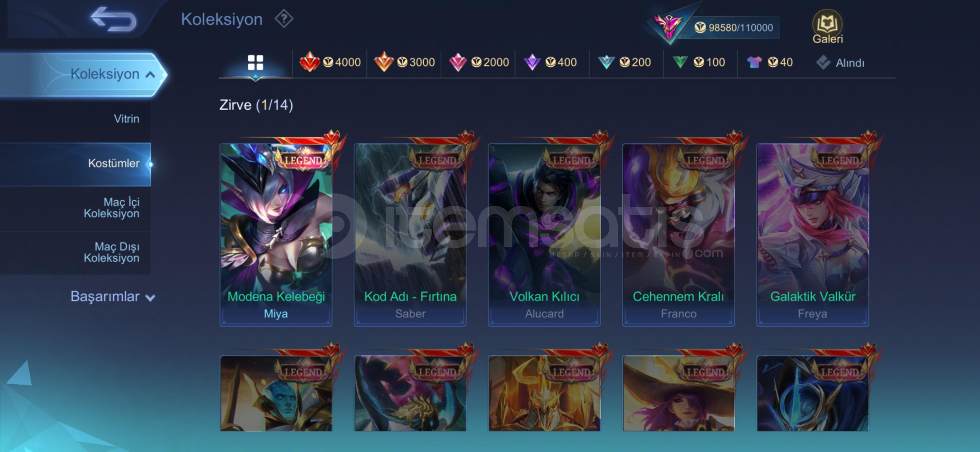Filter by the 100 point green gem
Viewport: 980px width, 452px height.
698,62
